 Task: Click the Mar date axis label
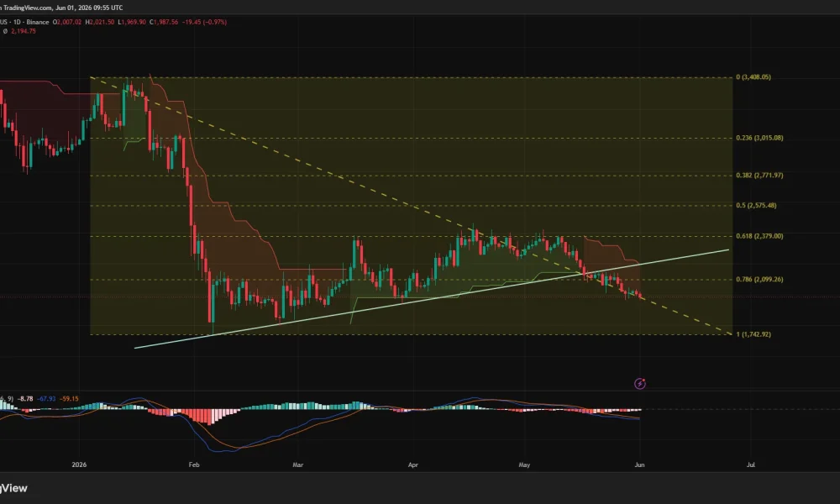pyautogui.click(x=298, y=465)
